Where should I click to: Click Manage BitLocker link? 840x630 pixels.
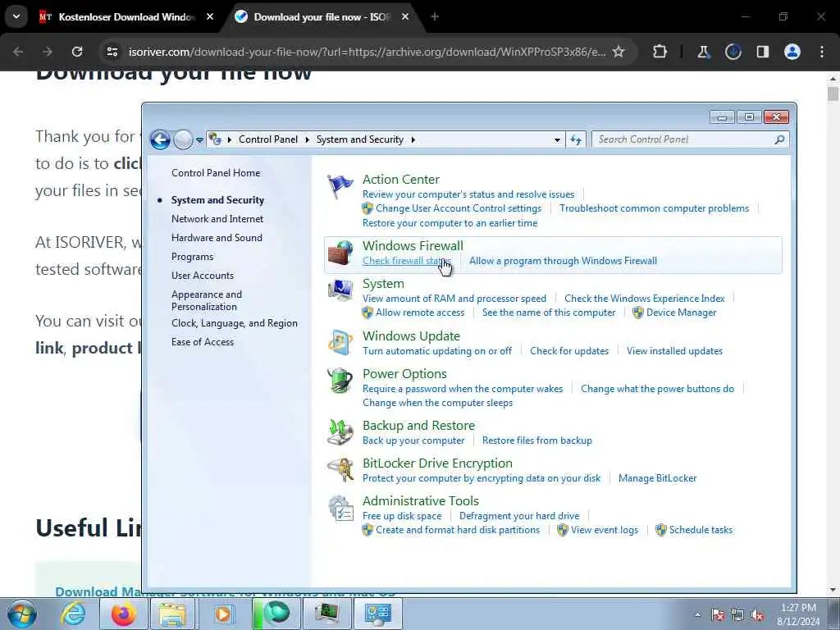click(657, 478)
